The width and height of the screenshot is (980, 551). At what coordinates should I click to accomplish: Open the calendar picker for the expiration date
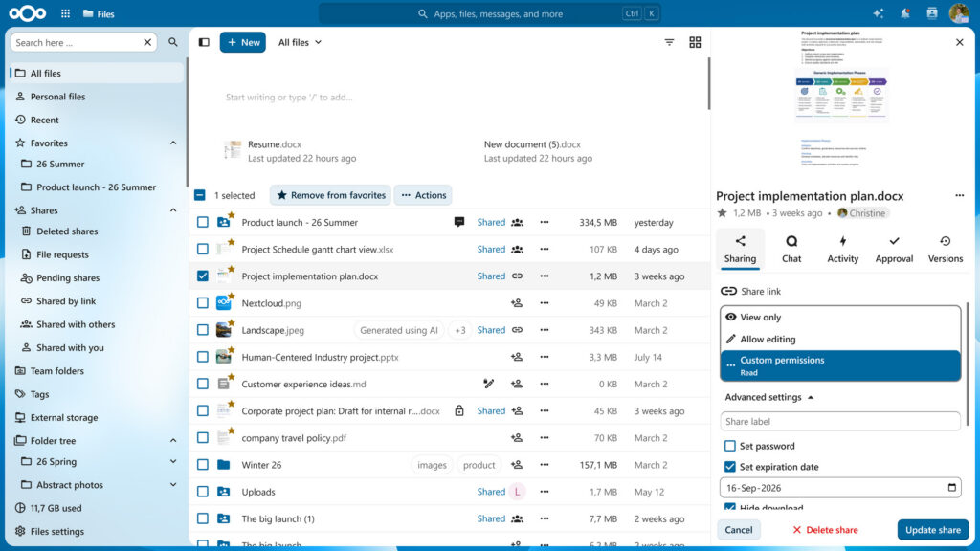coord(952,487)
